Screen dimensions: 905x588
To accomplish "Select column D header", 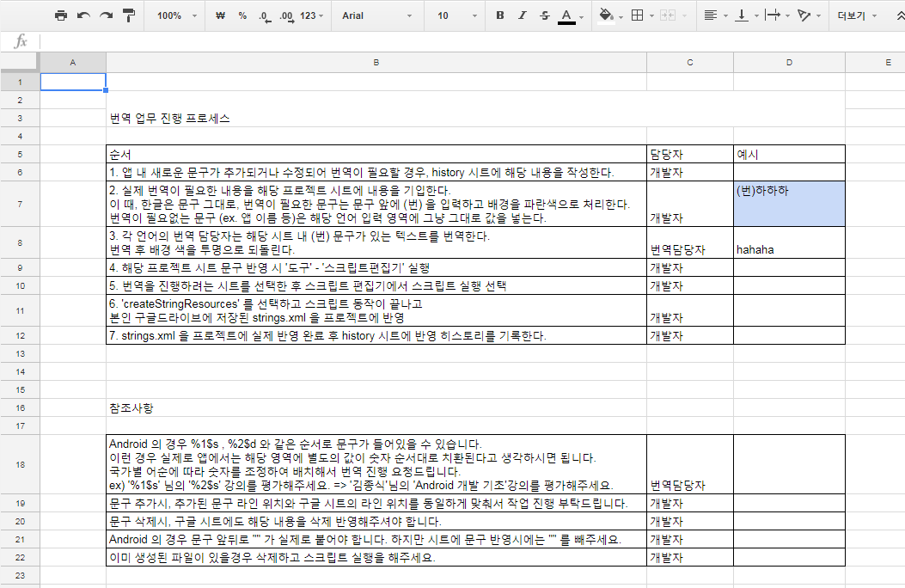I will (789, 62).
